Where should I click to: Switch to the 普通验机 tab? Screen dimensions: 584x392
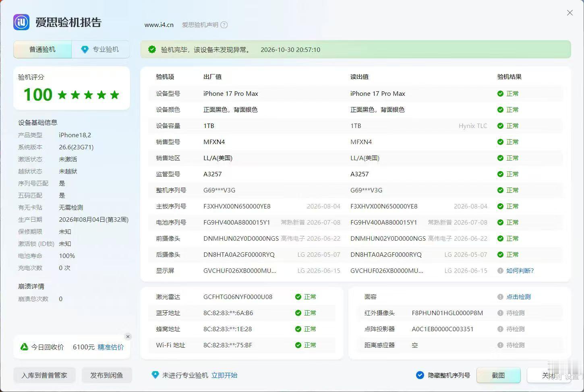coord(43,50)
